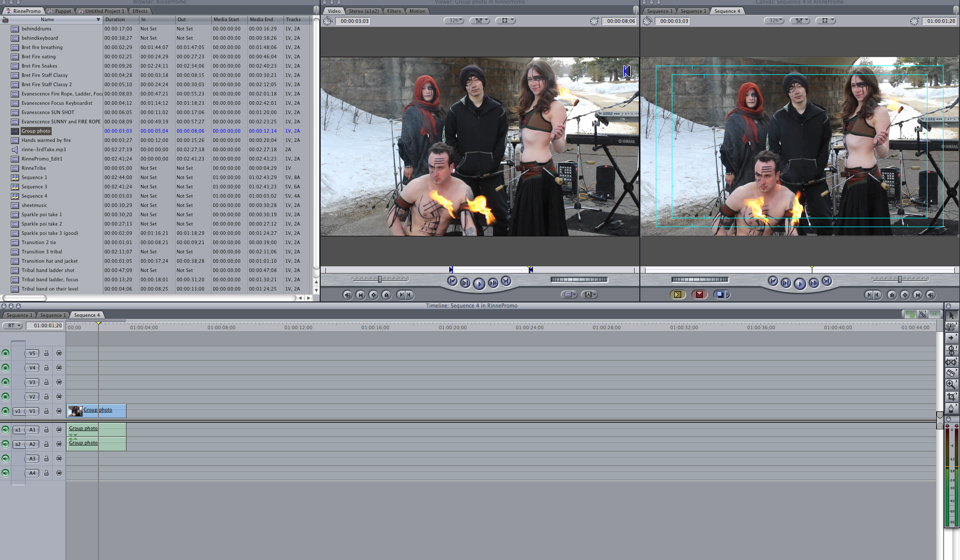Add a motion keyframe in Canvas
Screen dimensions: 960x560
(x=905, y=295)
